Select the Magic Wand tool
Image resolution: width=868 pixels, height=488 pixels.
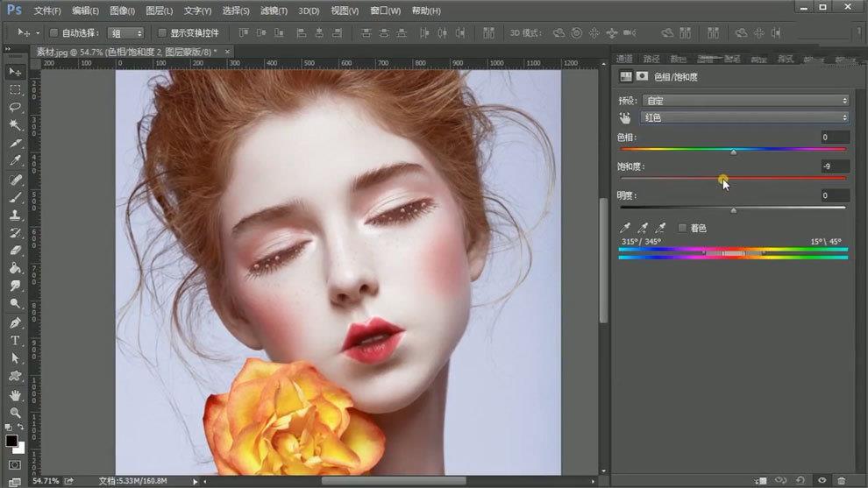(x=15, y=125)
